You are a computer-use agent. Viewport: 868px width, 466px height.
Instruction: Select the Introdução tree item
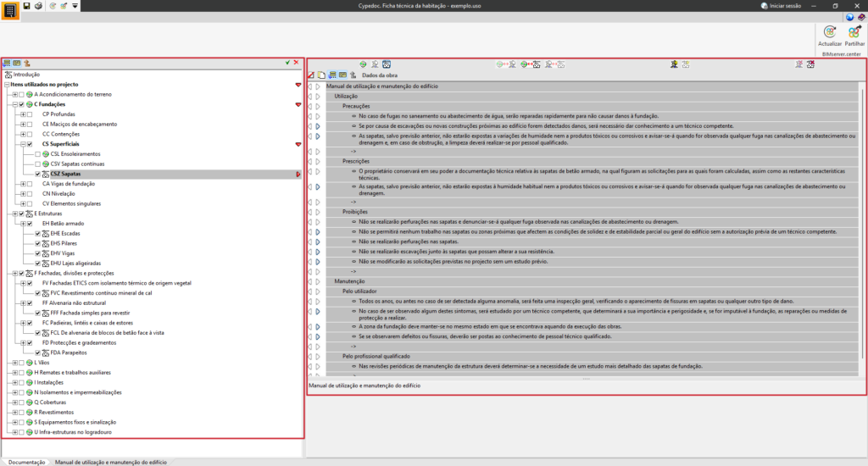point(26,75)
